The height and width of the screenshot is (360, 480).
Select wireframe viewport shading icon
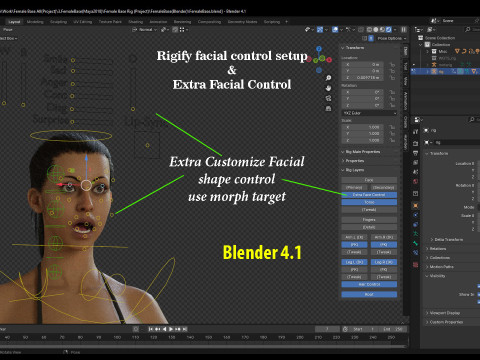[370, 30]
